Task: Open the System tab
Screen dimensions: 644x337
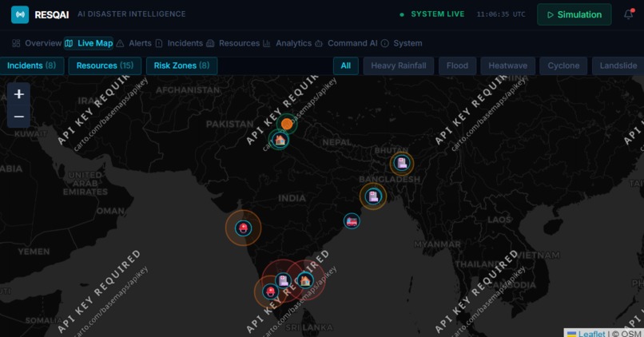Action: tap(402, 43)
